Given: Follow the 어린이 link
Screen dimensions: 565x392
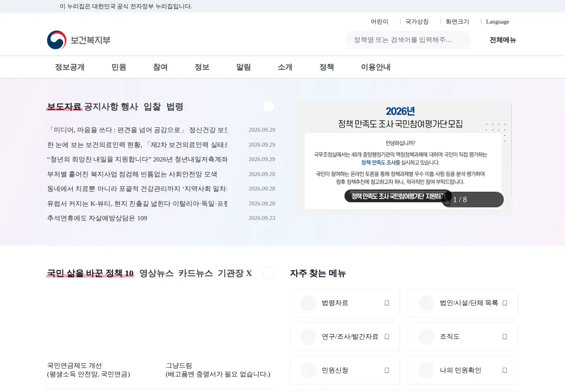Looking at the screenshot, I should click(379, 22).
